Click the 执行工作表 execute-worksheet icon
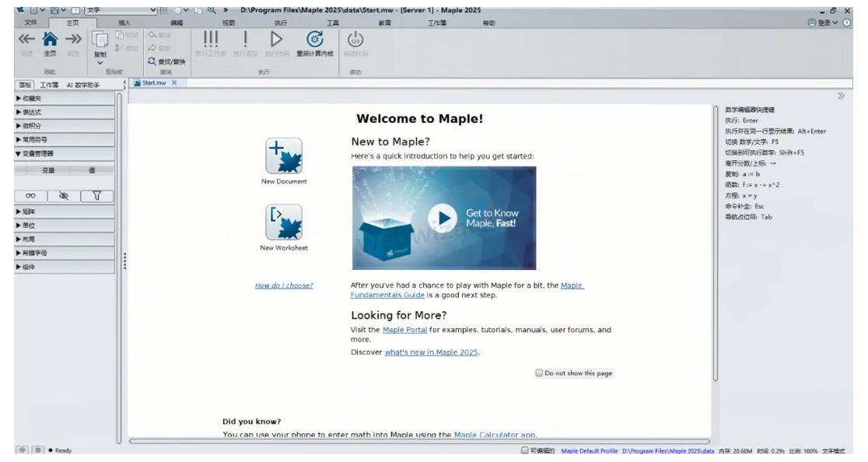 [211, 39]
